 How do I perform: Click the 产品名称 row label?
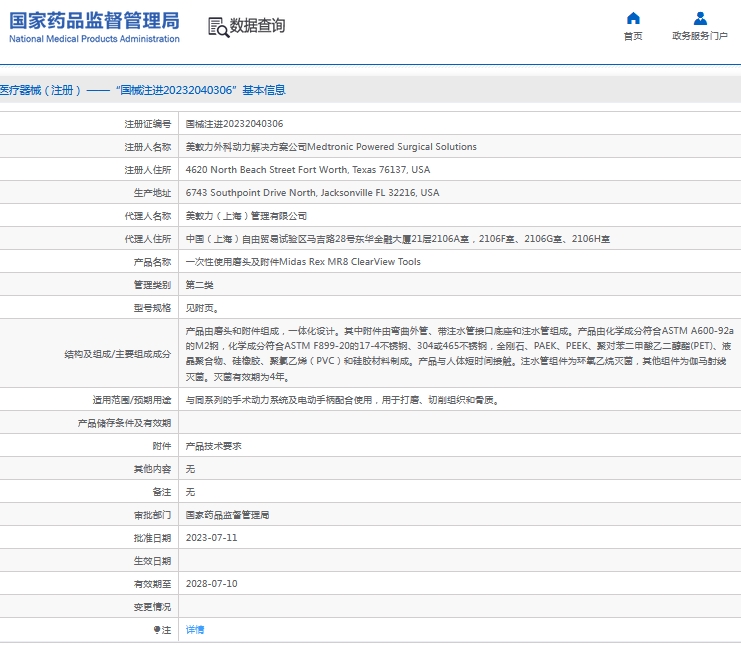[152, 262]
